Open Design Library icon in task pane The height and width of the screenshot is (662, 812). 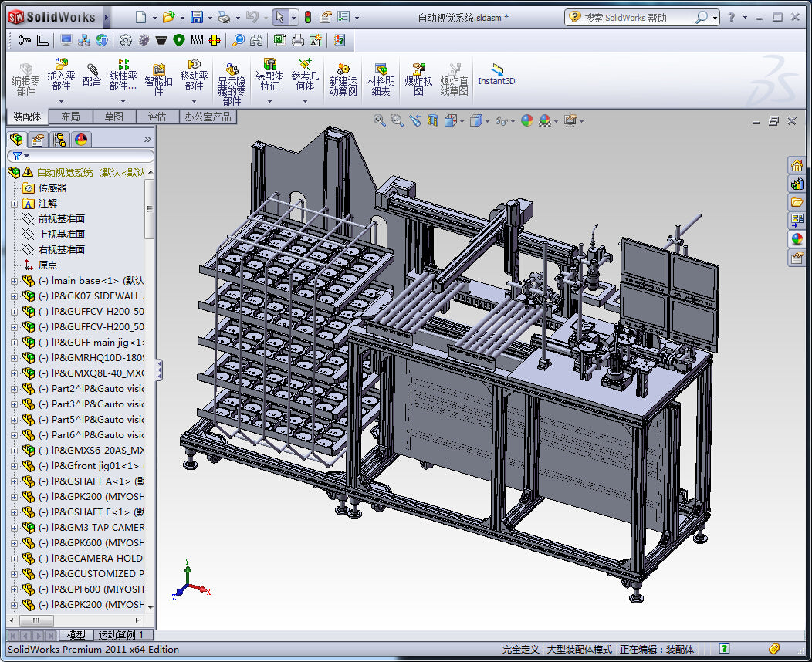pos(797,184)
